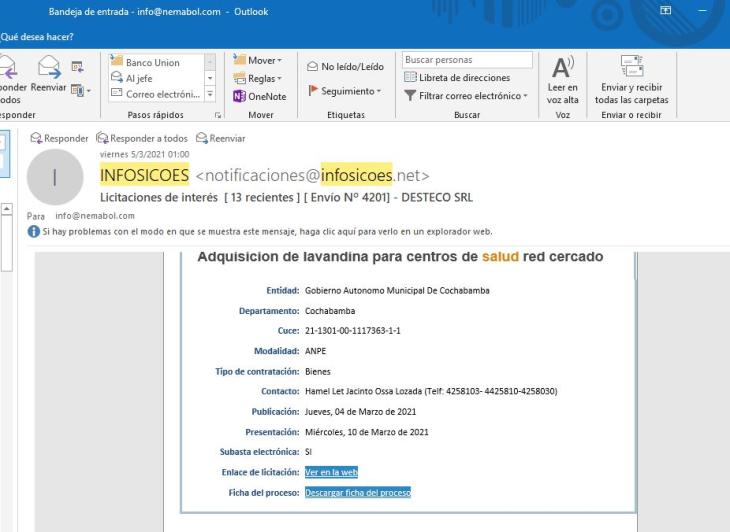Click Responder a todos in reading pane

(x=142, y=138)
